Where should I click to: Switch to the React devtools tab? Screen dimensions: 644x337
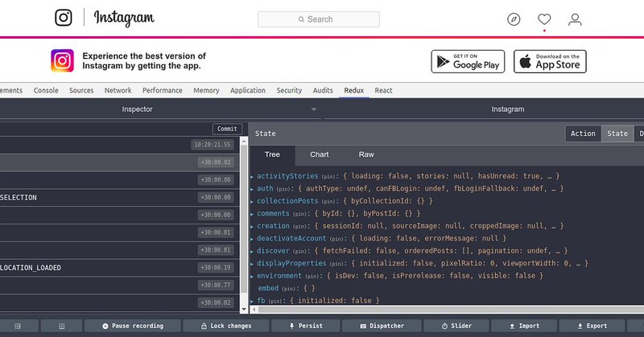coord(383,90)
